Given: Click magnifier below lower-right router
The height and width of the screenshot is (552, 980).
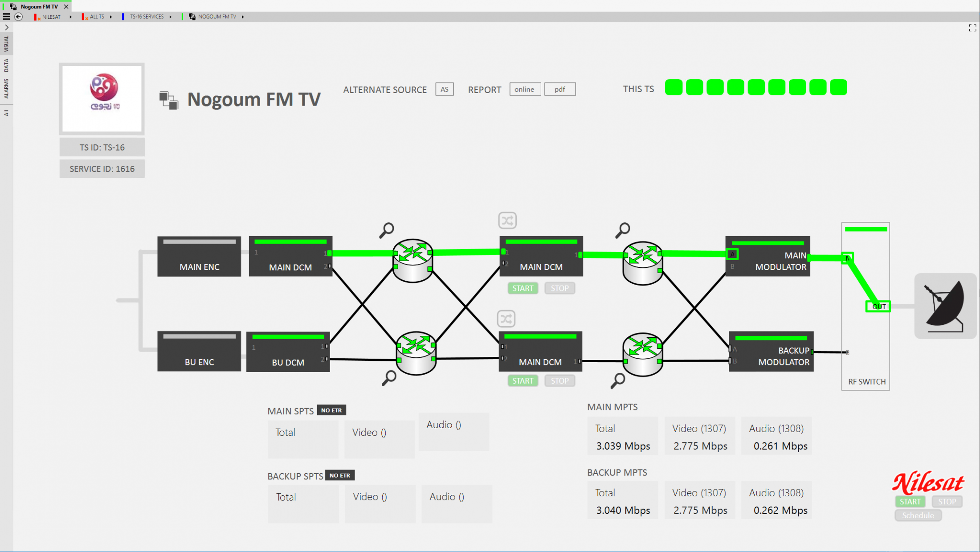Looking at the screenshot, I should [618, 380].
